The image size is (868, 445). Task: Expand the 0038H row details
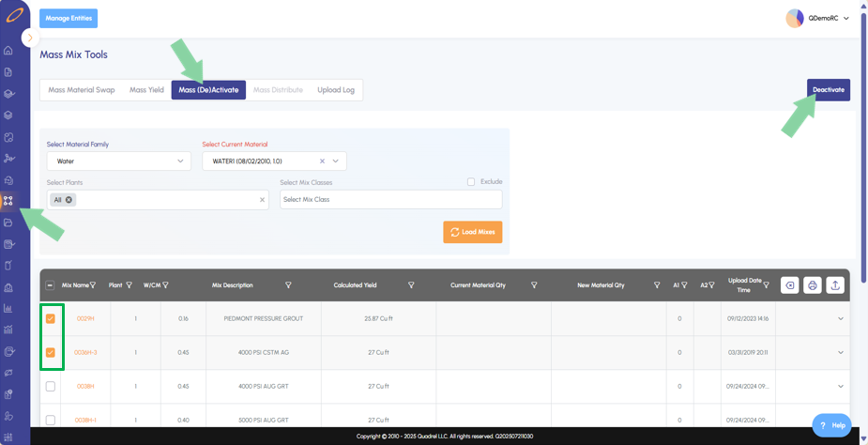(841, 386)
